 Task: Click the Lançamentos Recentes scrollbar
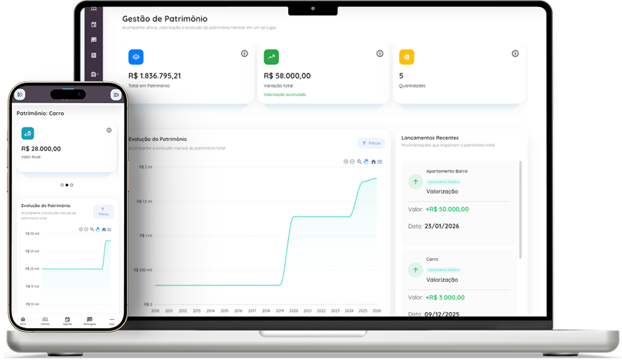[520, 210]
